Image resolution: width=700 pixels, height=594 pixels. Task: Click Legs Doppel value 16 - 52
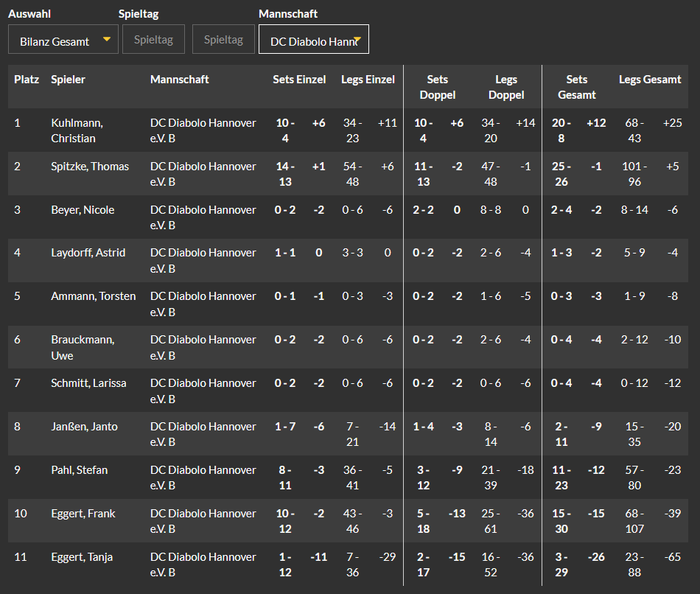pos(491,565)
